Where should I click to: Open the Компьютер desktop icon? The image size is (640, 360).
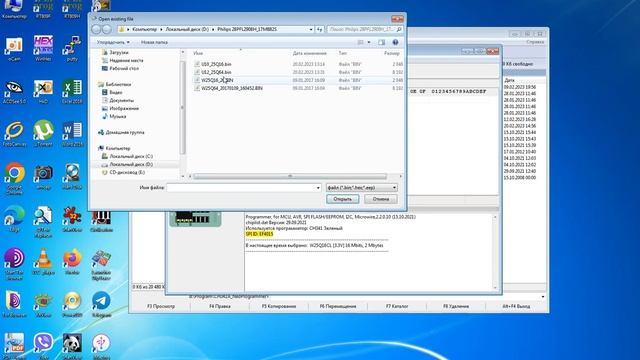14,9
